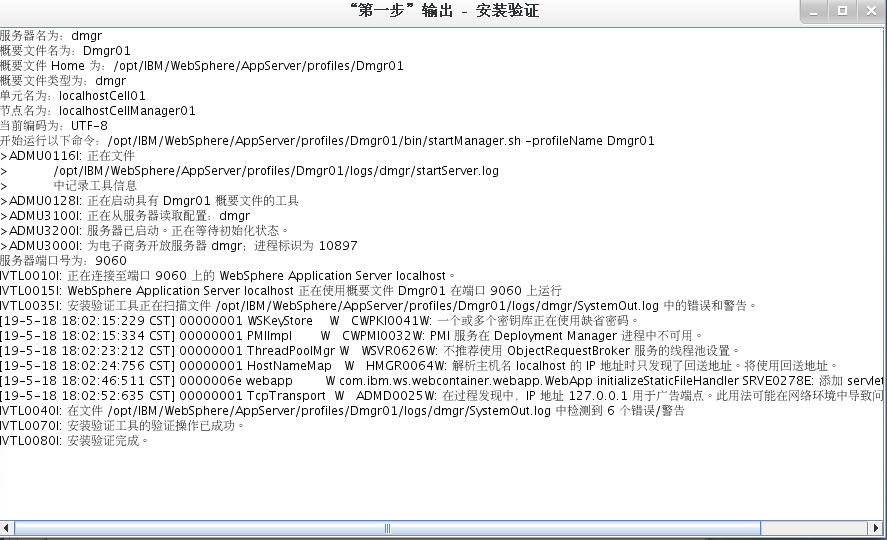Viewport: 887px width, 540px height.
Task: Click the window title '安装验证'
Action: [x=507, y=11]
